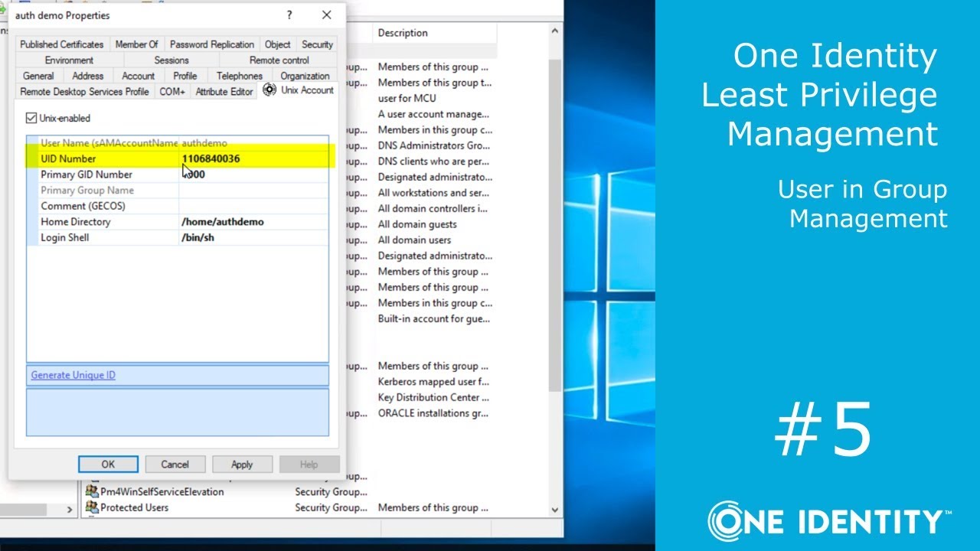Select the UID Number row label

coord(68,158)
